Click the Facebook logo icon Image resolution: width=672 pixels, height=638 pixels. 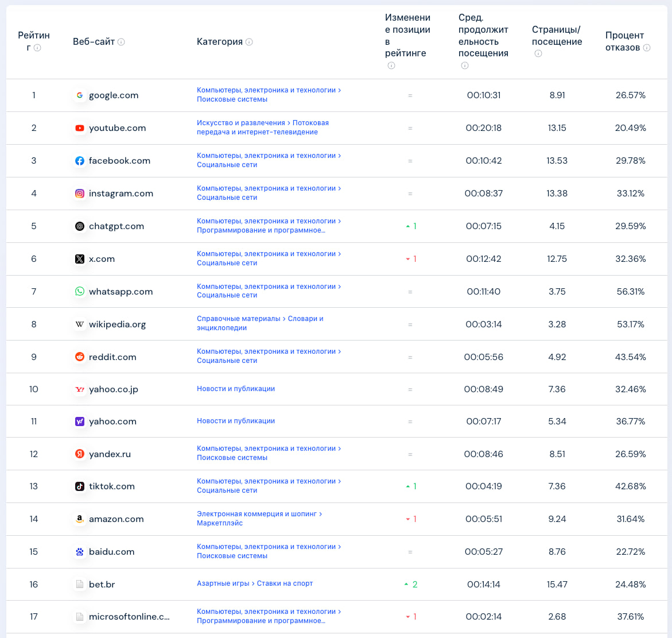[x=80, y=161]
